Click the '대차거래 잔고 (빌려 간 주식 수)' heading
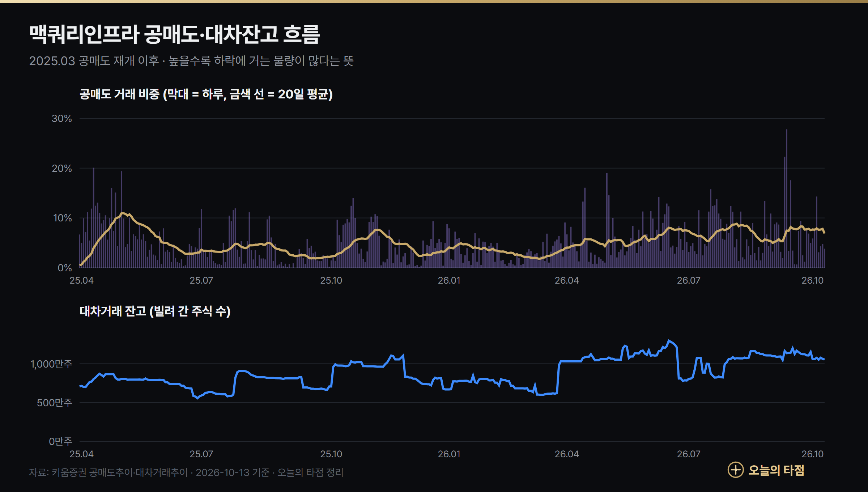This screenshot has width=868, height=492. [155, 311]
